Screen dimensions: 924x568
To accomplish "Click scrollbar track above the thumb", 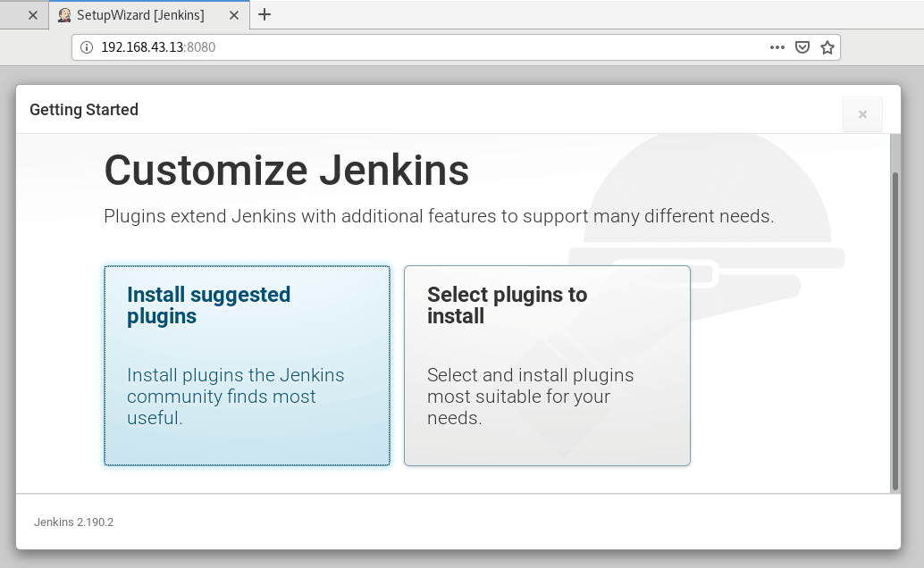I will pyautogui.click(x=895, y=152).
